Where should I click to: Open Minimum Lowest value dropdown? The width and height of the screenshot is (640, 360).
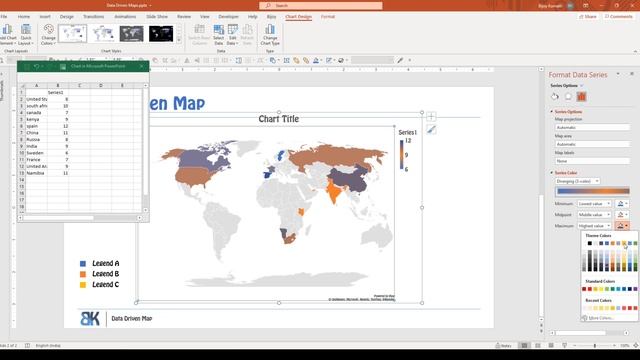[x=594, y=204]
